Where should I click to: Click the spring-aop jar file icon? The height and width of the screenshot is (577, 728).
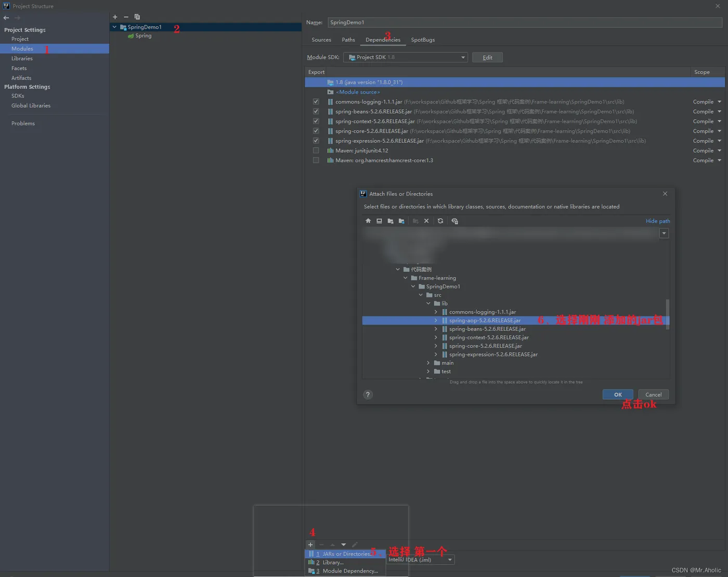(445, 321)
